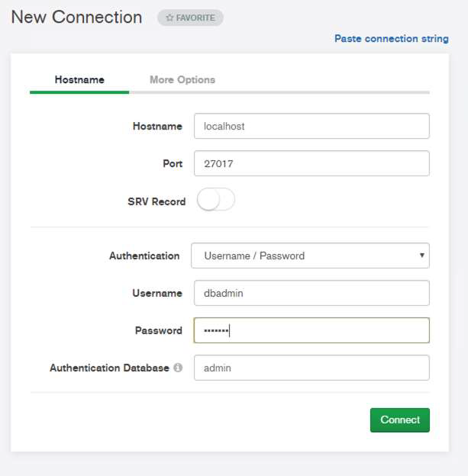Click the Username text label
This screenshot has height=476, width=468.
pyautogui.click(x=157, y=293)
